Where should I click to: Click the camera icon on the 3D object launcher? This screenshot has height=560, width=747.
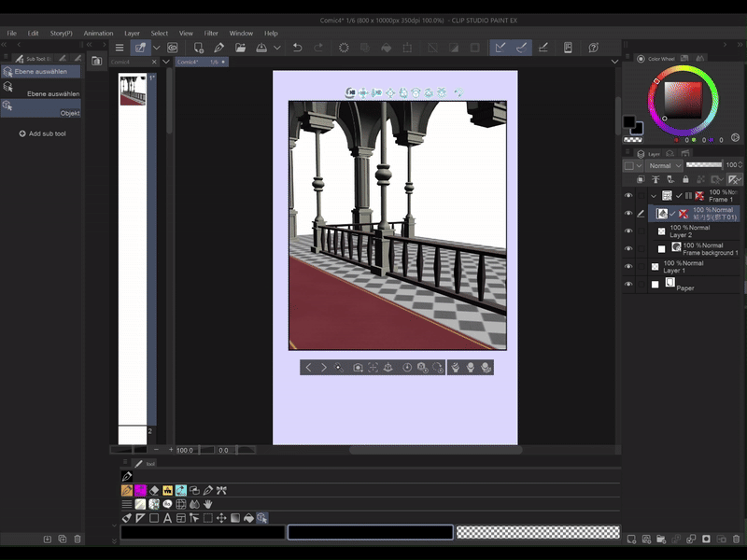[358, 368]
